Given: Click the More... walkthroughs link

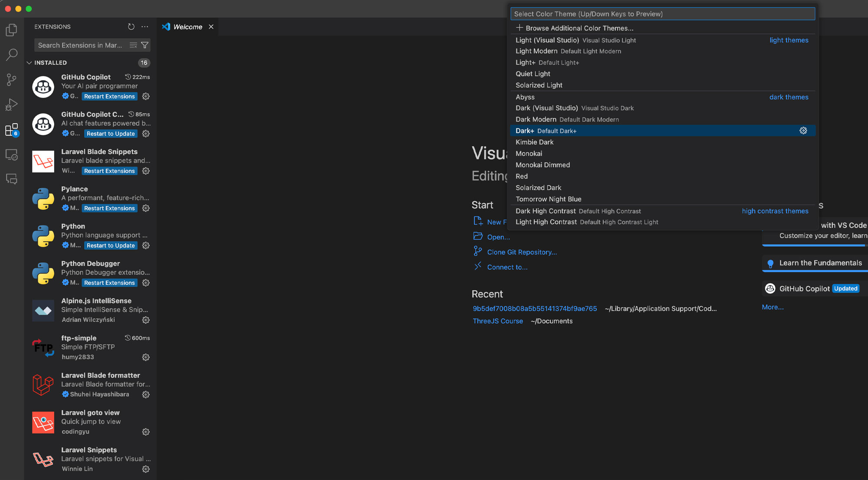Looking at the screenshot, I should 773,307.
